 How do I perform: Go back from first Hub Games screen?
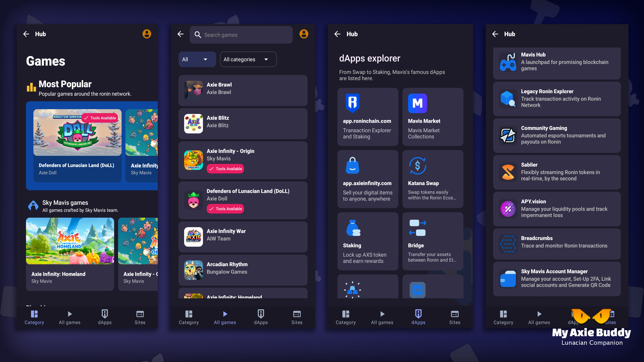26,34
